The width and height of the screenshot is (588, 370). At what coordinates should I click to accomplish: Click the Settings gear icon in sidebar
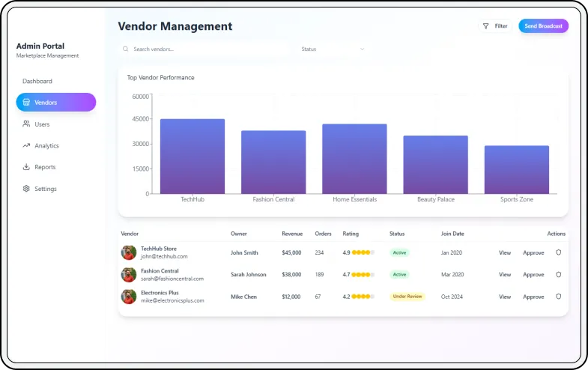pos(26,189)
